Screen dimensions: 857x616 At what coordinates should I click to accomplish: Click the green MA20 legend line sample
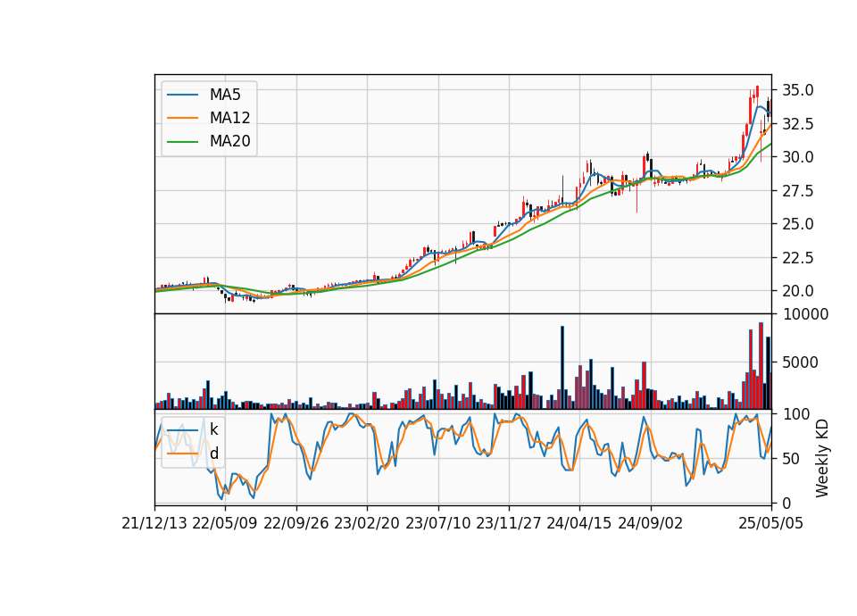(182, 142)
